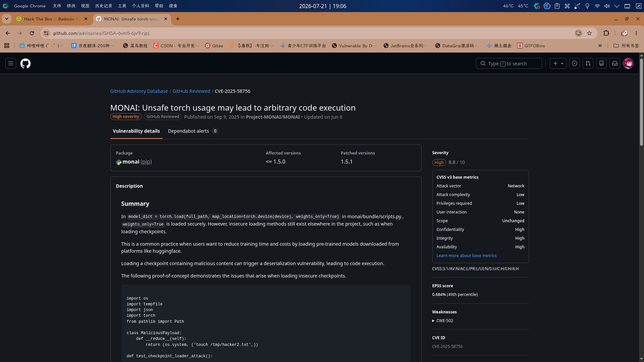Image resolution: width=644 pixels, height=362 pixels.
Task: Open the GitHub global navigation hamburger menu
Action: point(11,63)
